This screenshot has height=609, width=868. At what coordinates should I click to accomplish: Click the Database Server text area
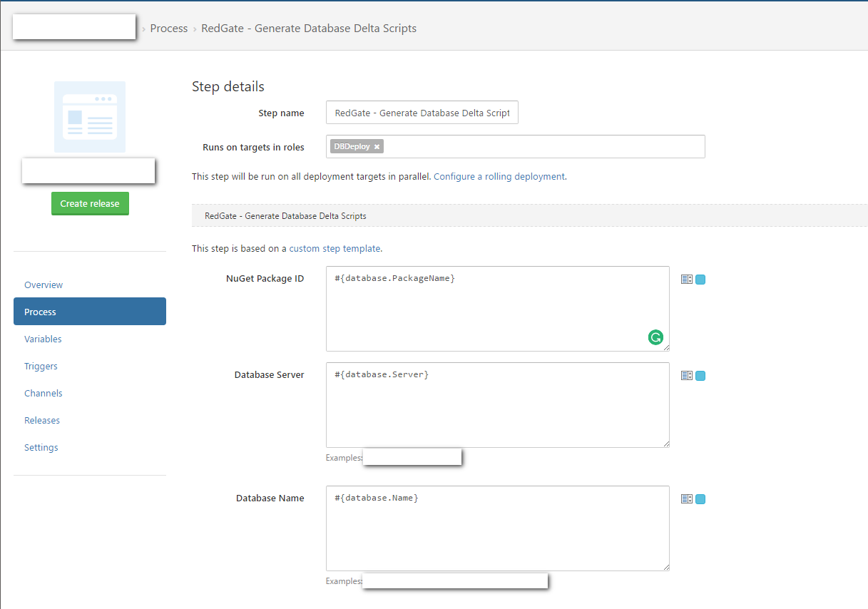click(498, 405)
